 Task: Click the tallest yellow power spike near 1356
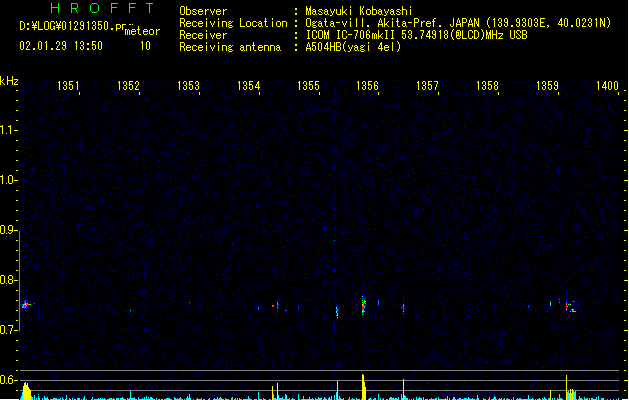pos(363,387)
